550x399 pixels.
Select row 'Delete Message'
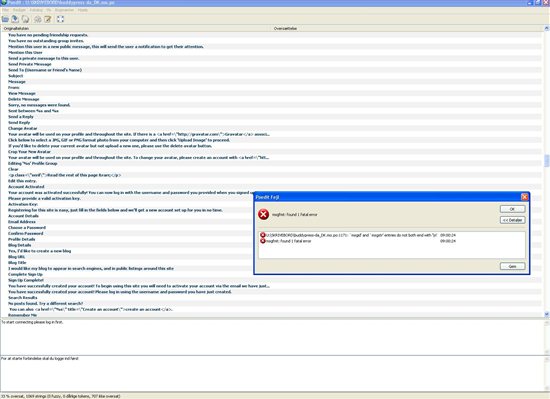pos(272,99)
